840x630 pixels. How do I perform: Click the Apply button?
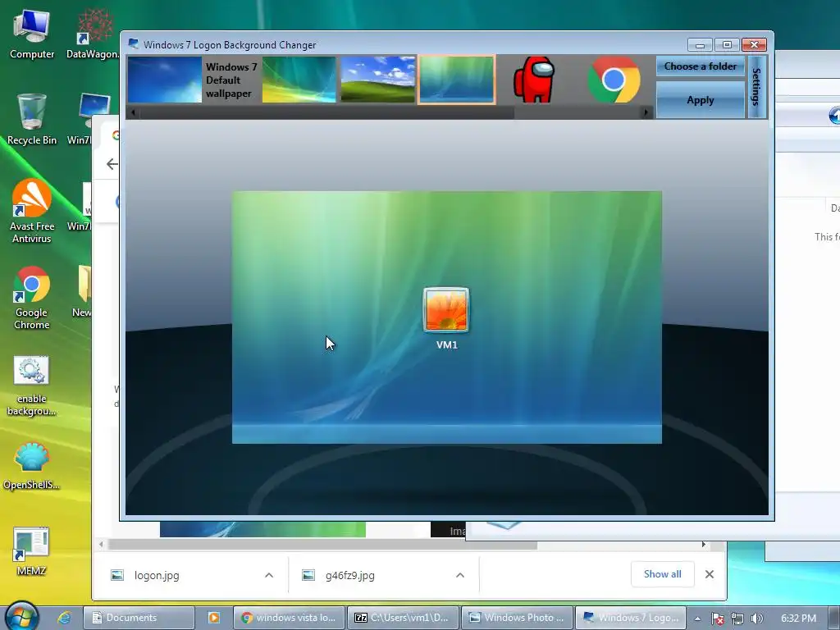point(701,100)
